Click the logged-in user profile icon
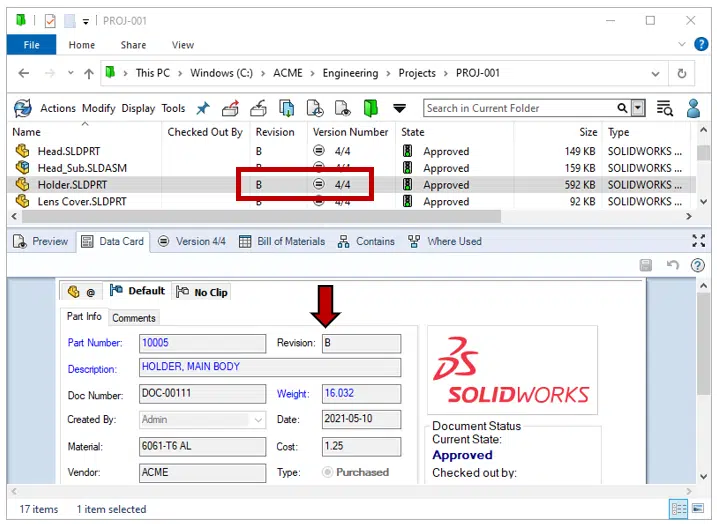Screen dimensions: 717x524 pyautogui.click(x=693, y=108)
